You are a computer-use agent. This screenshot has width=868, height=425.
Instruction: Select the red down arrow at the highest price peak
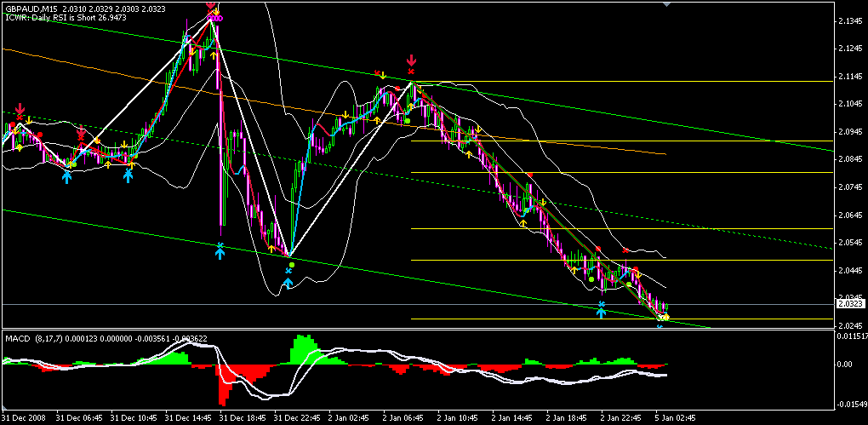point(211,4)
